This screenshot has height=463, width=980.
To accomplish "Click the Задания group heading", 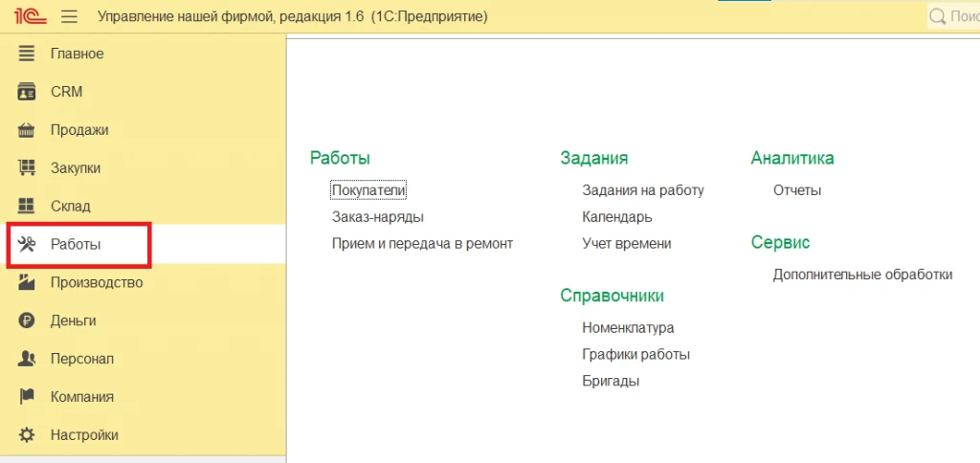I will [594, 158].
